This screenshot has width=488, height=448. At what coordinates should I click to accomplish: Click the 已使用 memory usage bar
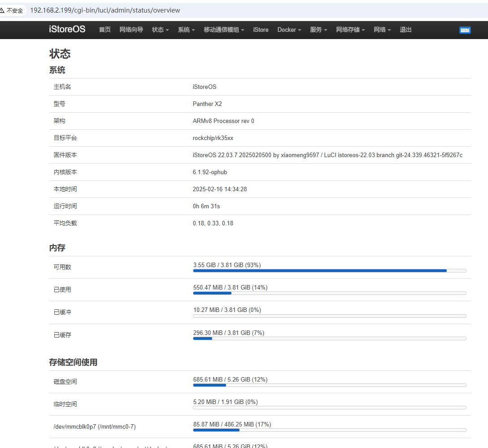coord(329,293)
